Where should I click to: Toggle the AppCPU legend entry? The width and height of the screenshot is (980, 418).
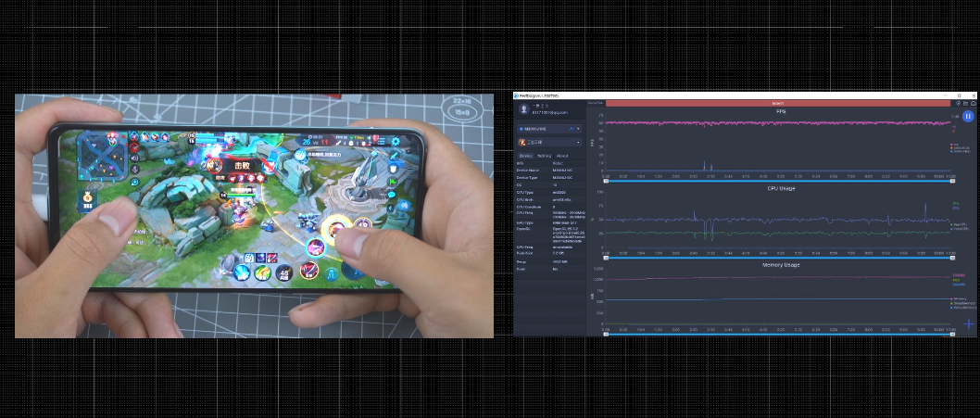[x=960, y=224]
